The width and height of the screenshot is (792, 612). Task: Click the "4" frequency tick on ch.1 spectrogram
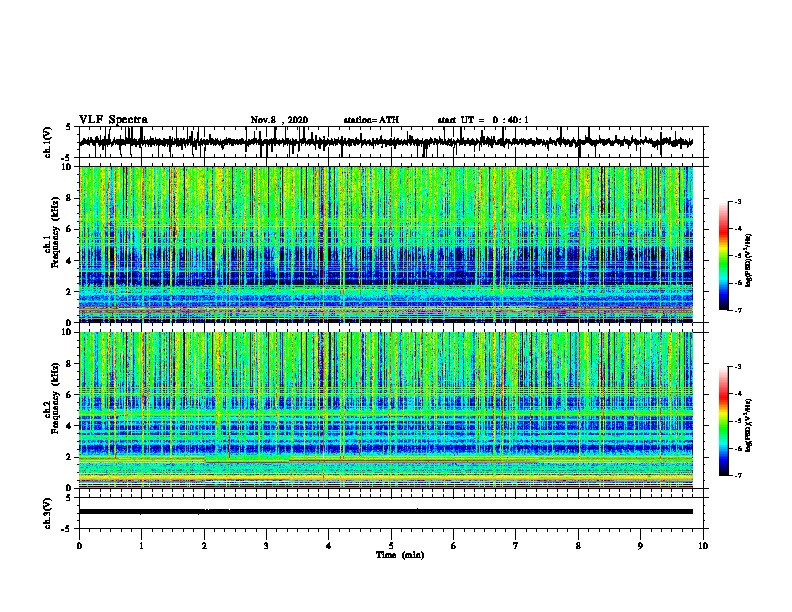point(70,261)
